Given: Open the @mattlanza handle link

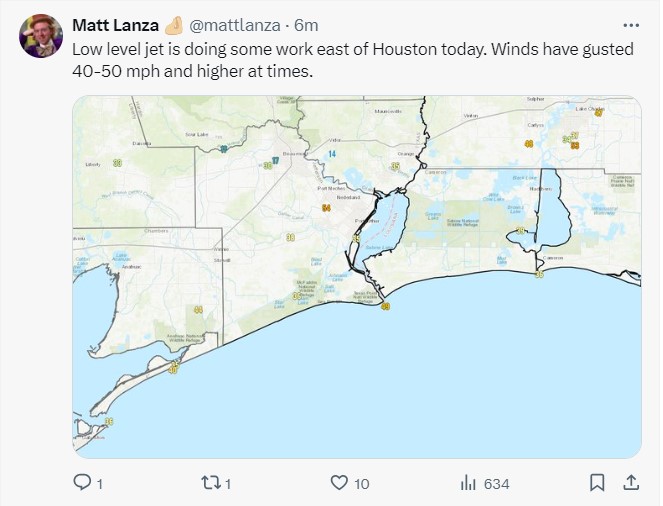Looking at the screenshot, I should click(235, 25).
